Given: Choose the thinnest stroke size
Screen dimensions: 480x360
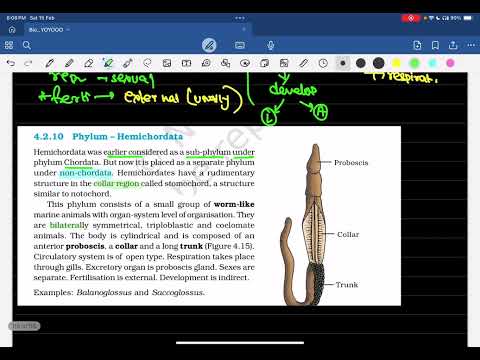Looking at the screenshot, I should (343, 63).
